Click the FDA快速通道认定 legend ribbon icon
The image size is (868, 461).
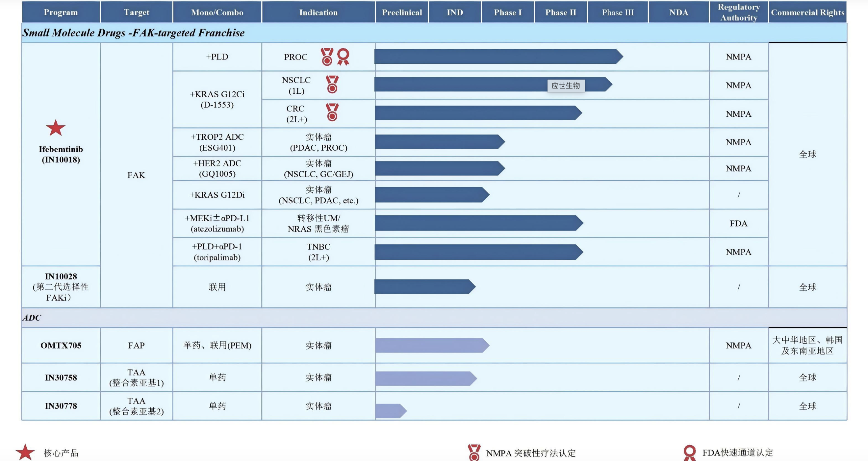[x=689, y=452]
